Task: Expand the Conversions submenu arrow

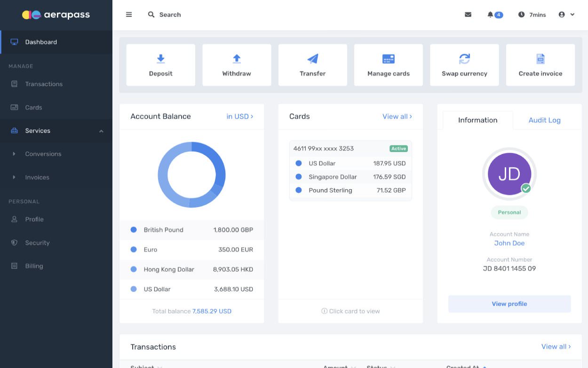Action: pyautogui.click(x=14, y=154)
